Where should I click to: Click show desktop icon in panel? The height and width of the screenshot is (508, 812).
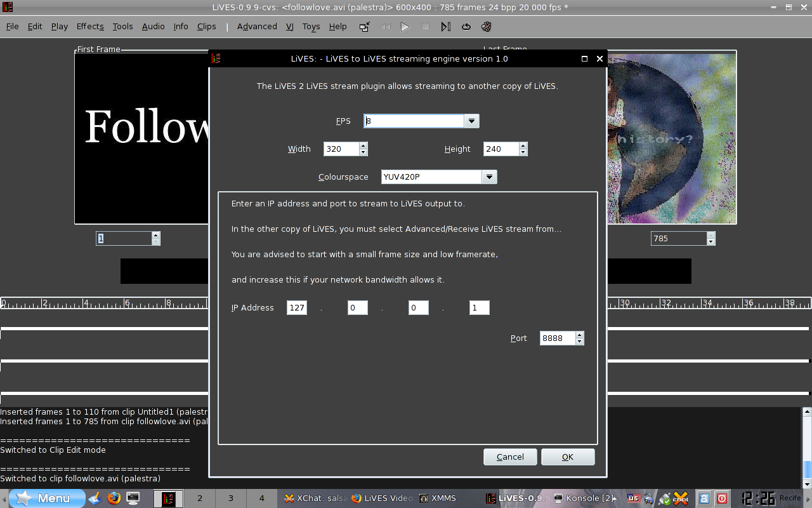pyautogui.click(x=95, y=498)
